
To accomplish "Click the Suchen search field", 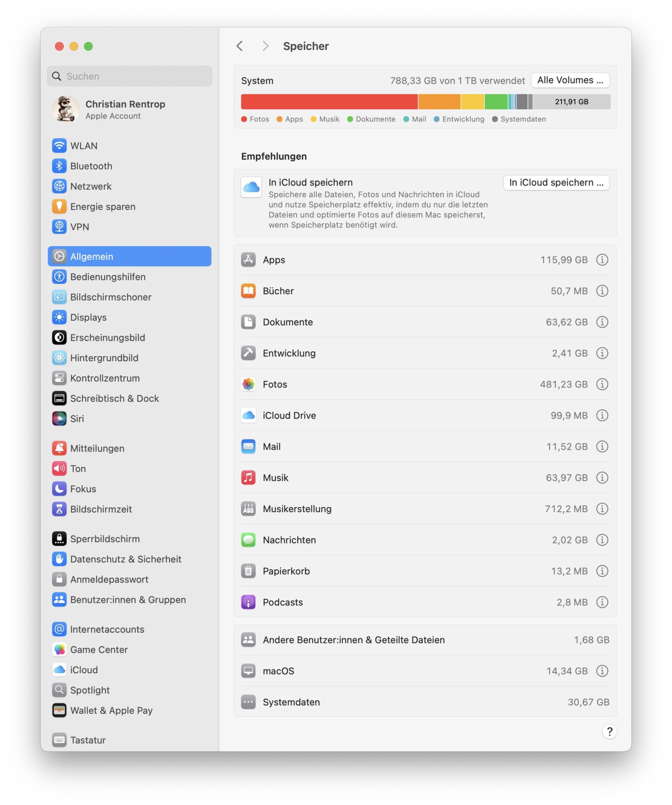I will coord(129,76).
